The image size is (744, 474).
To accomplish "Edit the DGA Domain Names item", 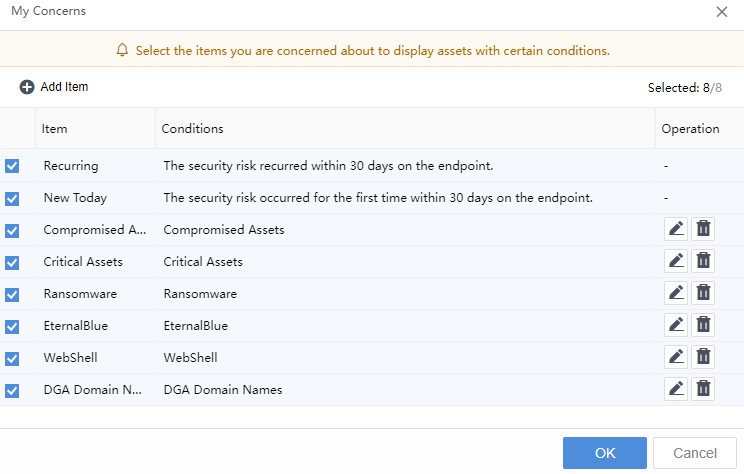I will point(676,389).
